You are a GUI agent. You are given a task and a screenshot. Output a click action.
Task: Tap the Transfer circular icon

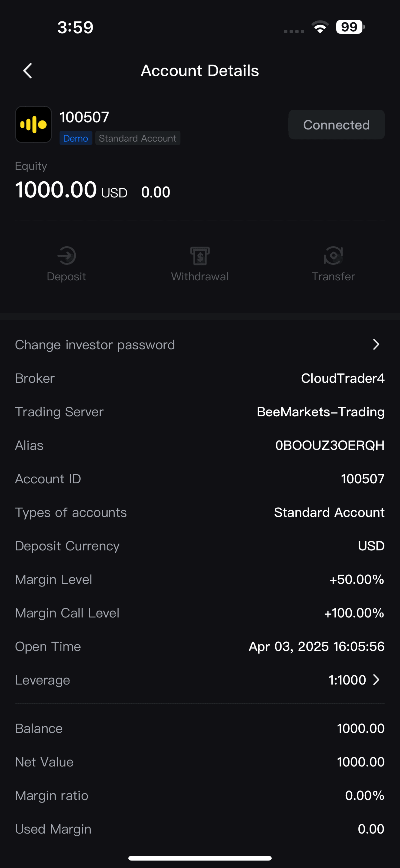tap(333, 255)
